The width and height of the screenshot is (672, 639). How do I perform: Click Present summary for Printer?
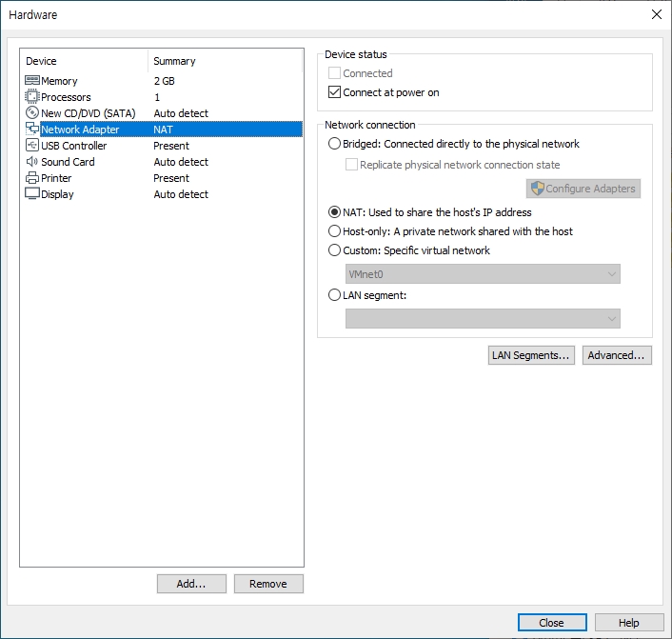tap(171, 178)
